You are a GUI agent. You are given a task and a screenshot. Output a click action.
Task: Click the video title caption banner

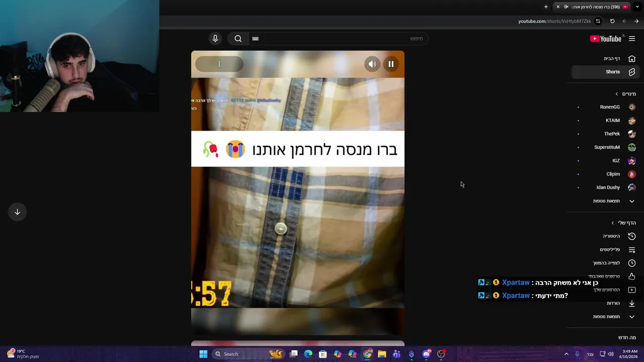click(298, 149)
